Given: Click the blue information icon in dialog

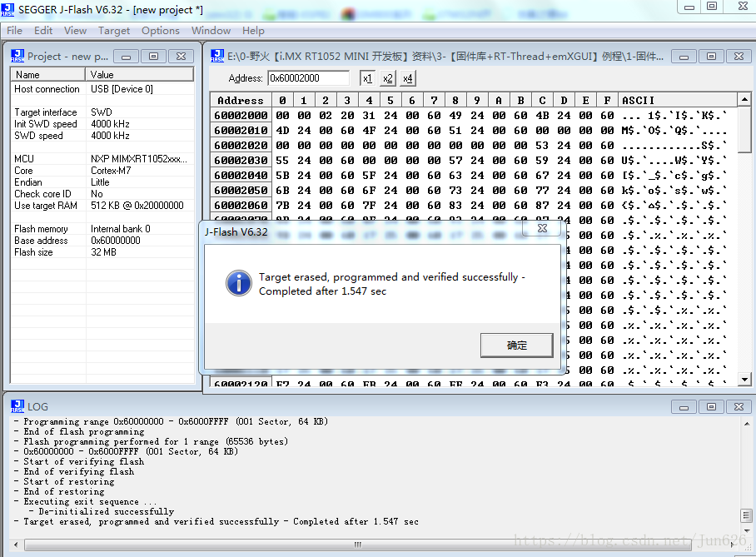Looking at the screenshot, I should click(239, 283).
